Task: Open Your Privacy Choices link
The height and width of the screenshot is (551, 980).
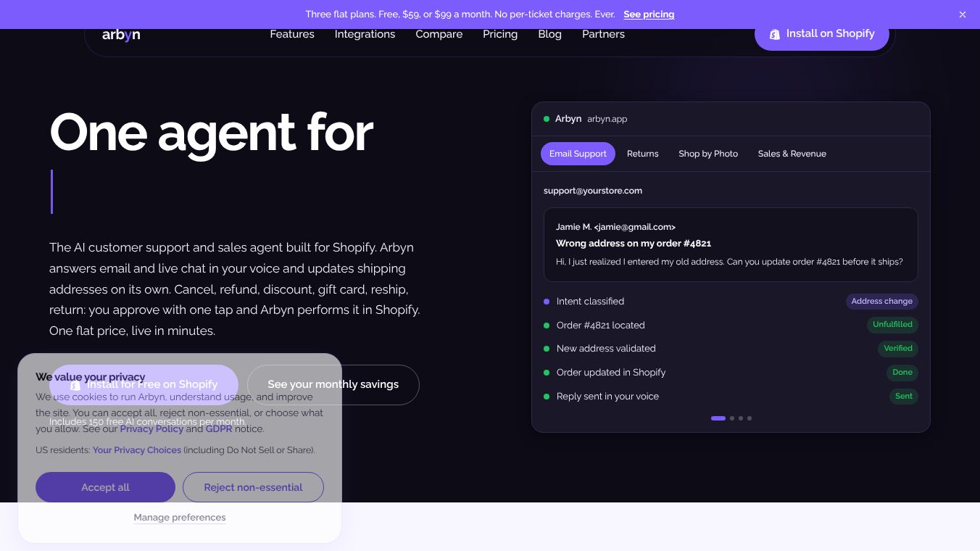Action: pos(137,450)
